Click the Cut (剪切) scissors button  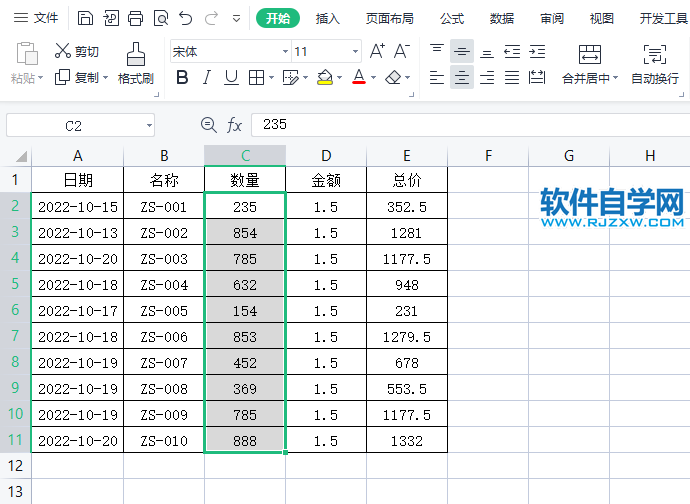tap(76, 51)
